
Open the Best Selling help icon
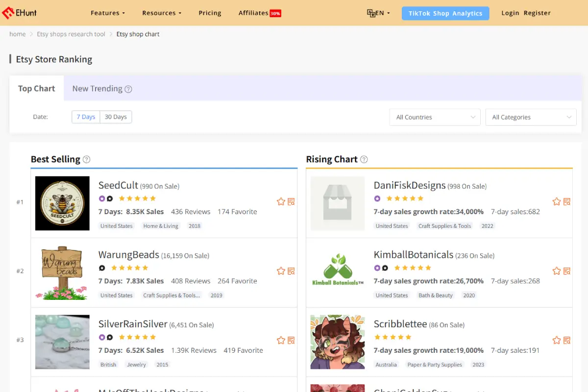coord(87,159)
